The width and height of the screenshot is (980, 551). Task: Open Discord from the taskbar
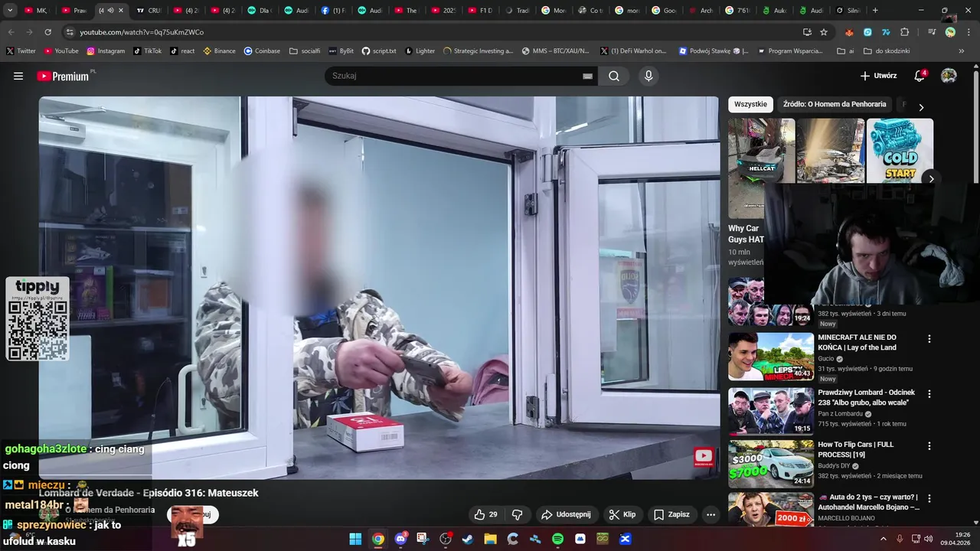[400, 539]
